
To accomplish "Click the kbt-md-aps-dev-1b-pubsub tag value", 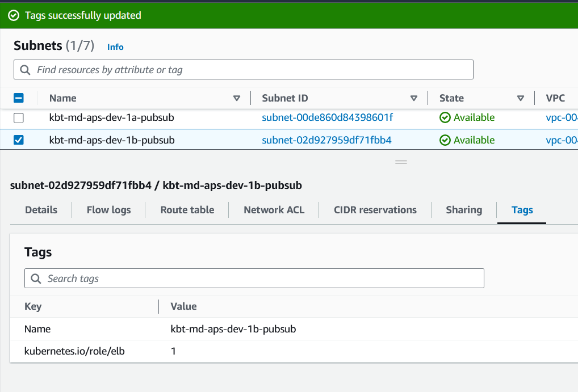I will tap(233, 329).
